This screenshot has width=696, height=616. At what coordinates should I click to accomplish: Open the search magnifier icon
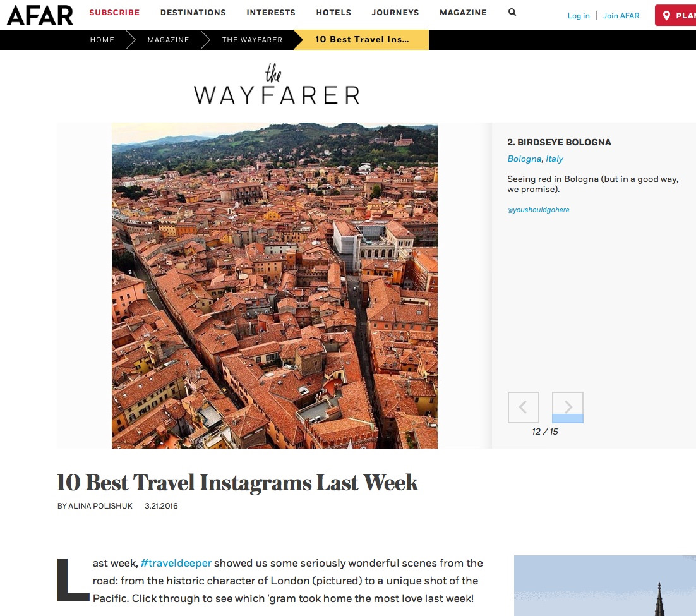pyautogui.click(x=512, y=13)
